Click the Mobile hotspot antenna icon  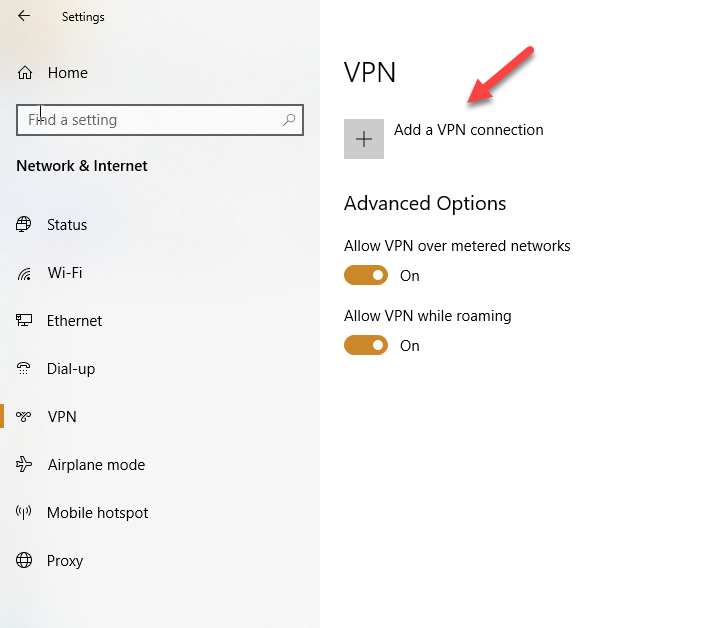click(24, 513)
